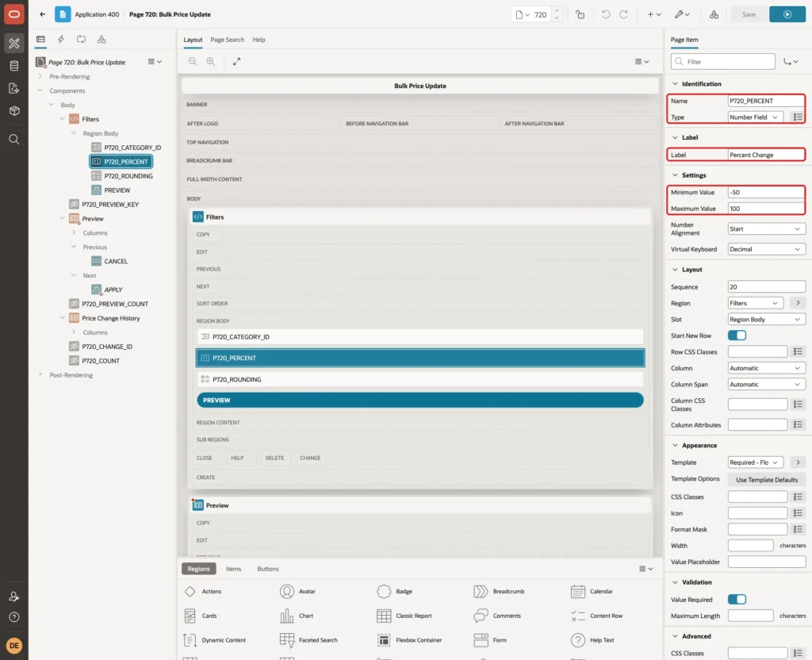Open quick pick list next to Type
The height and width of the screenshot is (660, 812).
798,117
